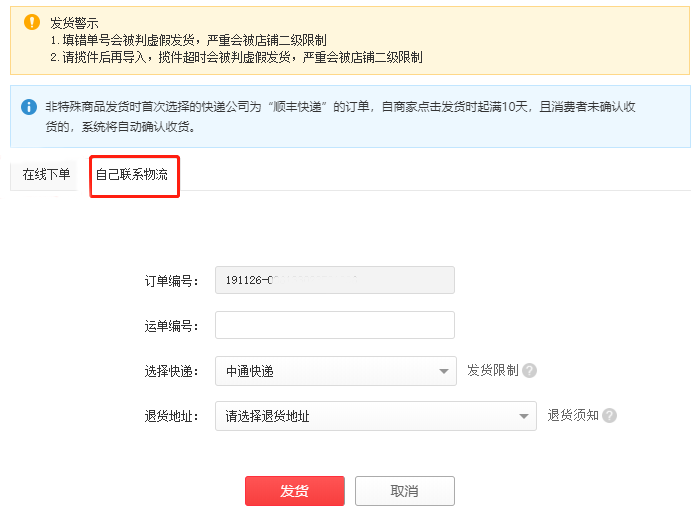
Task: Click the 选择快递 field label
Action: 172,371
